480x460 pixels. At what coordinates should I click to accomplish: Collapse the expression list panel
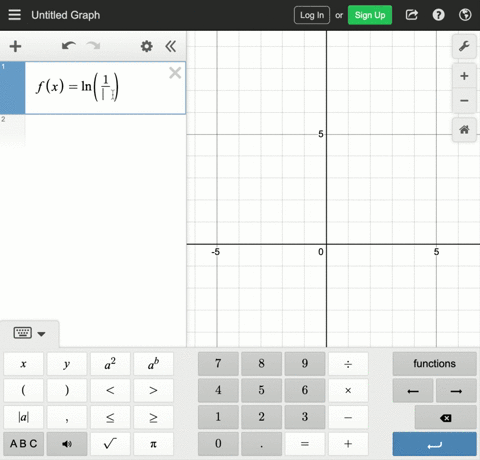(171, 46)
